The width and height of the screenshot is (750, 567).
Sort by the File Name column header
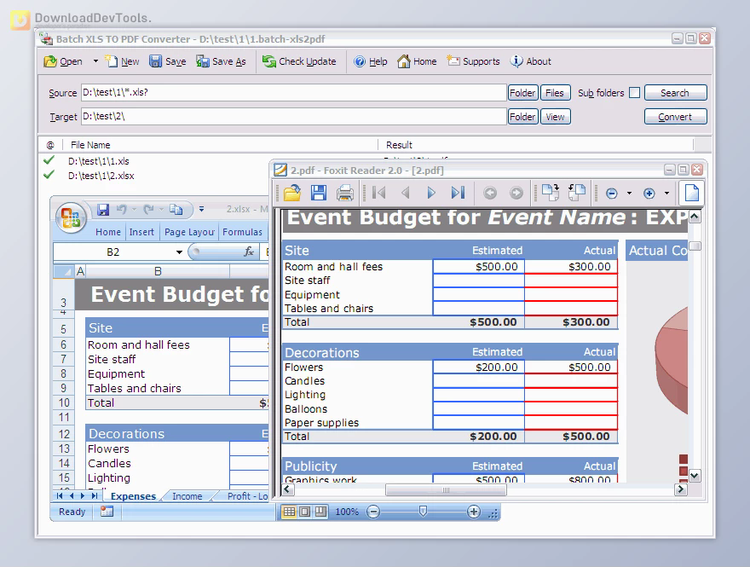90,145
